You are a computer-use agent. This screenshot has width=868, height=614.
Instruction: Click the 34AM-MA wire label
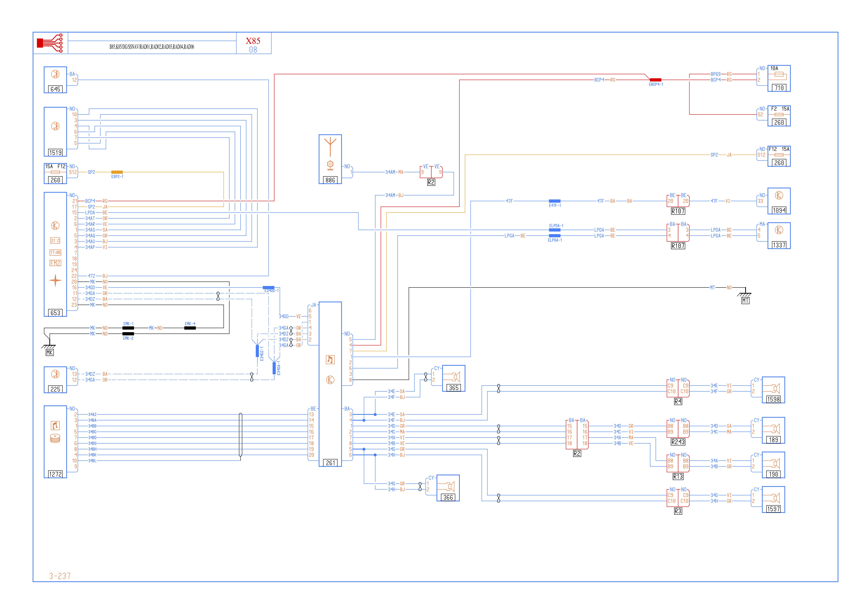coord(394,172)
